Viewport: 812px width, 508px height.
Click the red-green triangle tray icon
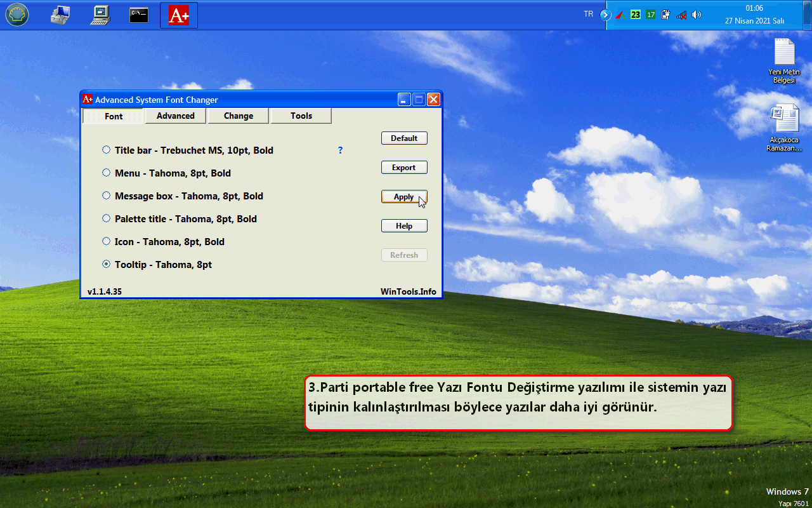point(621,15)
